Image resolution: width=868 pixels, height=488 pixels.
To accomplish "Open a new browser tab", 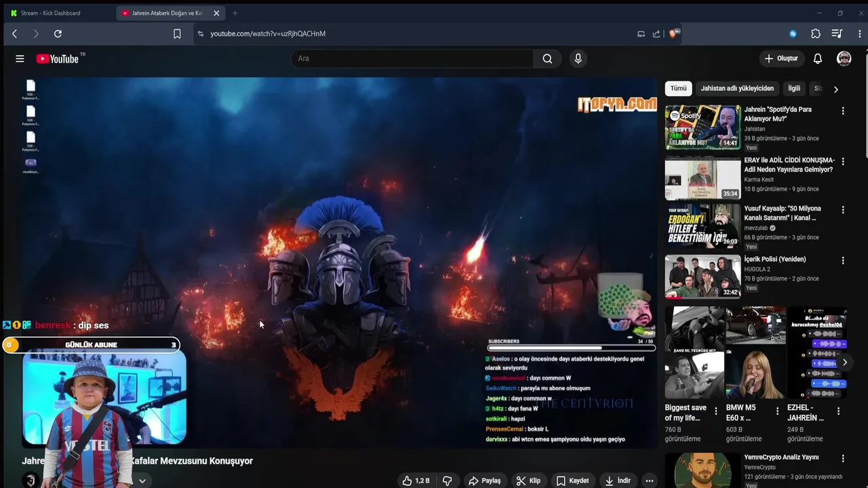I will [x=235, y=13].
